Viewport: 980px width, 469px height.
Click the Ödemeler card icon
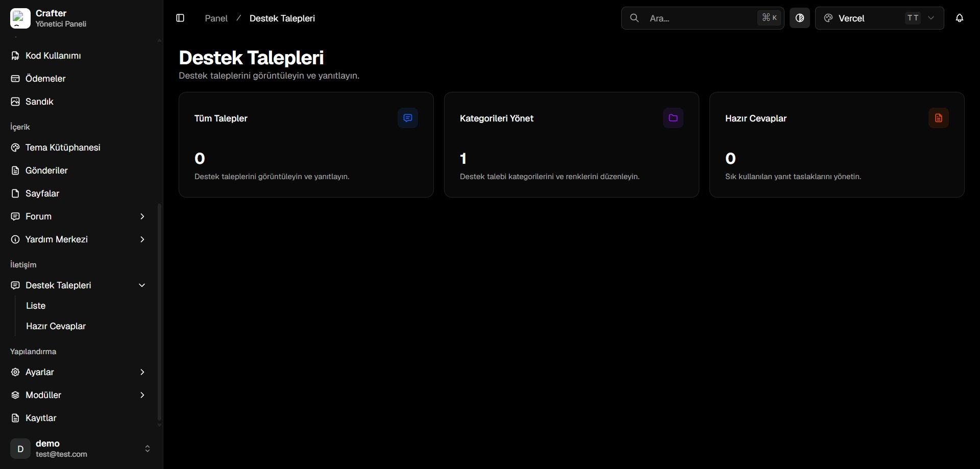[15, 79]
